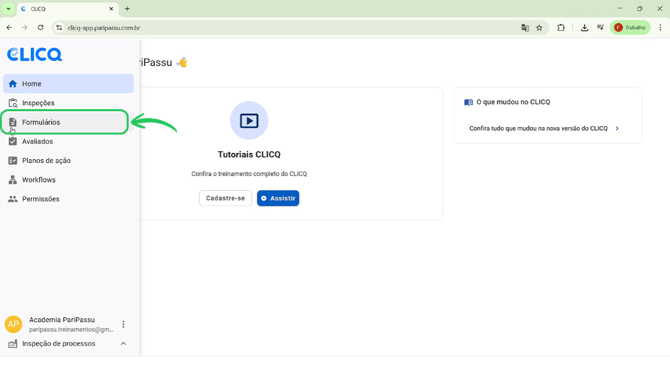Click the CLICQ logo
The width and height of the screenshot is (670, 376).
pos(35,54)
